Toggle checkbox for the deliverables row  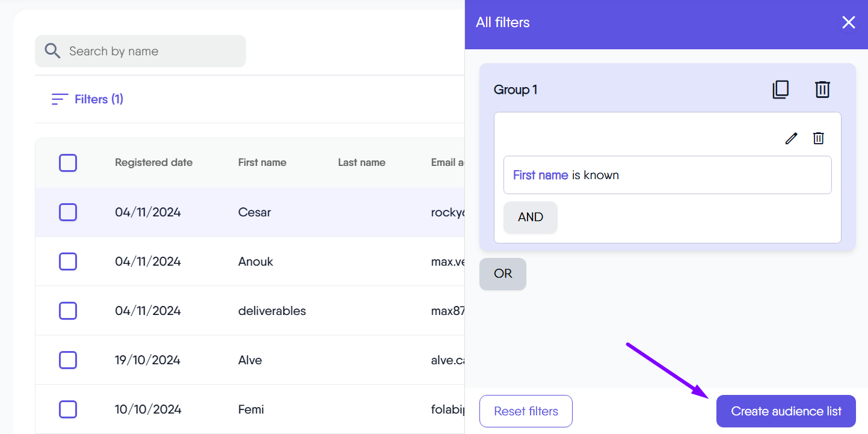coord(68,311)
